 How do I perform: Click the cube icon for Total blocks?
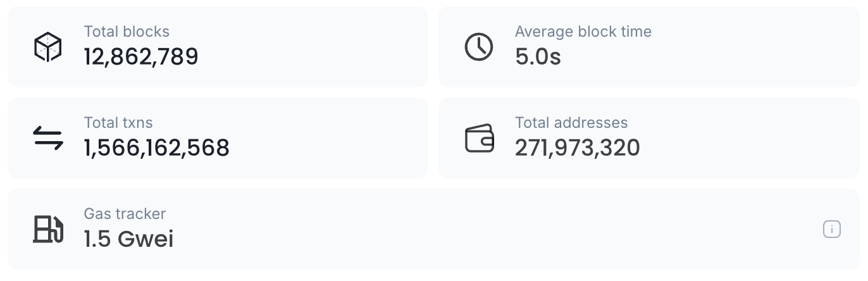click(48, 47)
